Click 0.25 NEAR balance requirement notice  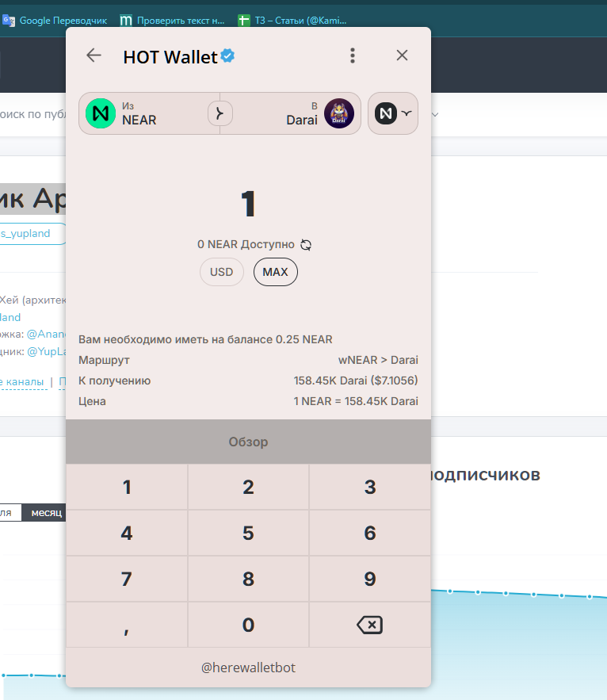205,339
